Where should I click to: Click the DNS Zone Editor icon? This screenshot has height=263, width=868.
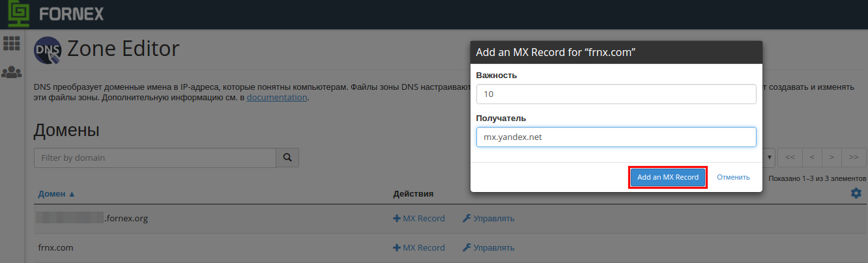[48, 51]
